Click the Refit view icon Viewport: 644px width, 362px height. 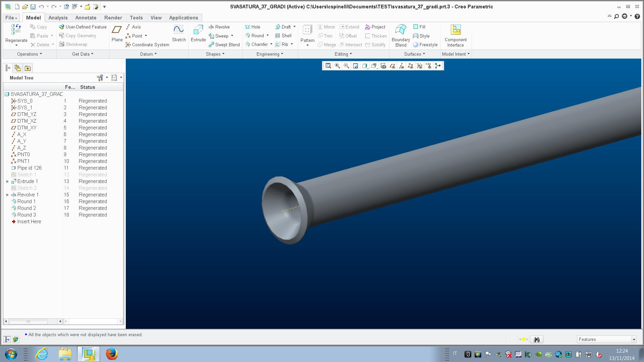tap(328, 66)
